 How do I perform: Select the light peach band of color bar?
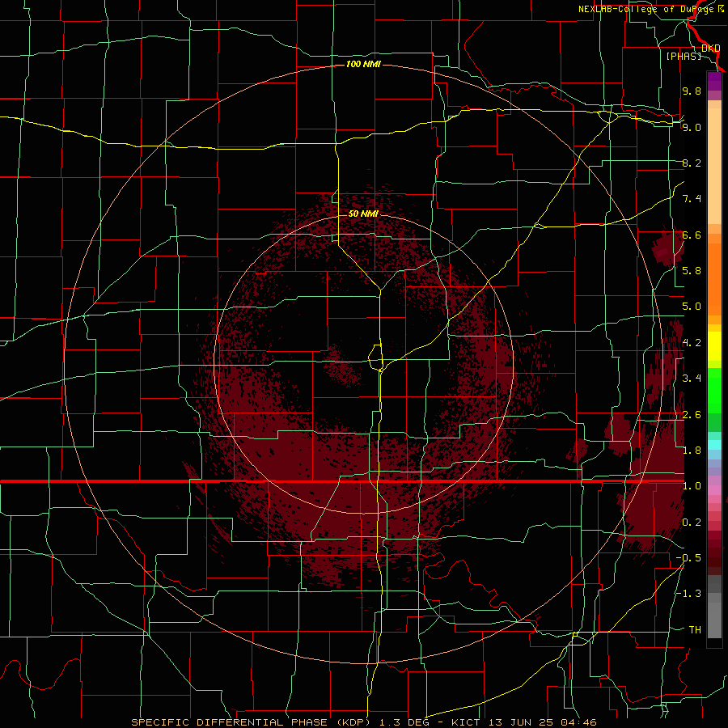click(x=714, y=167)
